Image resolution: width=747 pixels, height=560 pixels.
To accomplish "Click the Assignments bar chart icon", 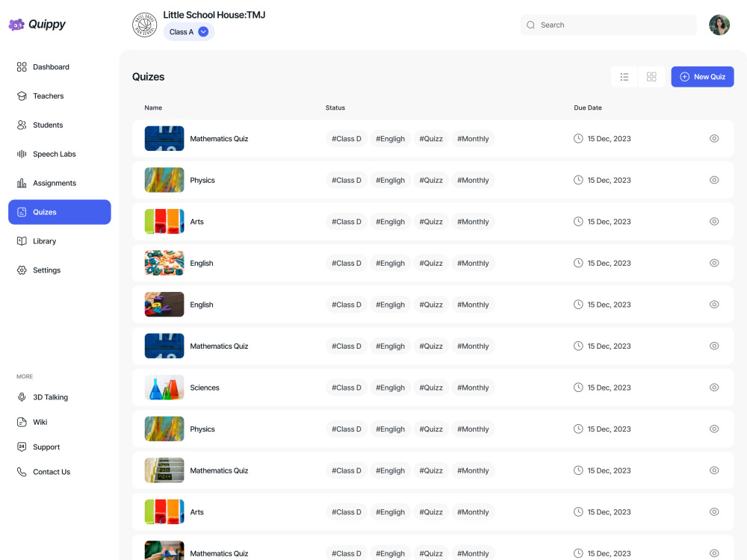I will pos(22,184).
